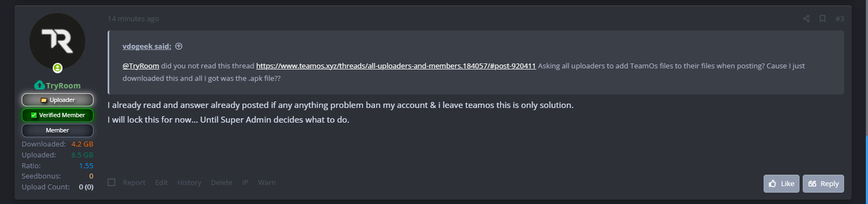Open the Warn member action
This screenshot has height=204, width=868.
(266, 182)
